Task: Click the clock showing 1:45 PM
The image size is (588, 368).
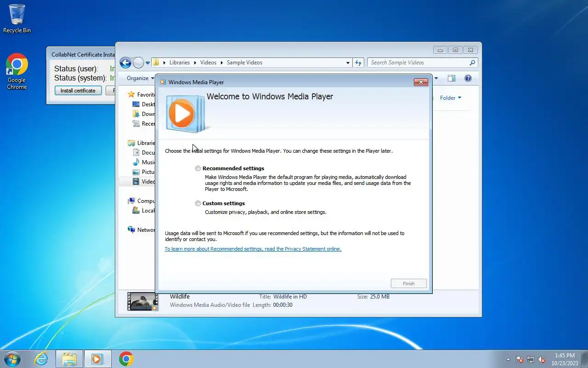Action: [x=565, y=356]
